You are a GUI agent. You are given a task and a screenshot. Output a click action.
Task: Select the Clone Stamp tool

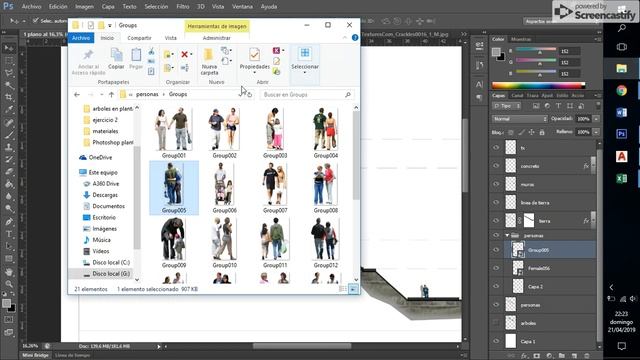(9, 147)
